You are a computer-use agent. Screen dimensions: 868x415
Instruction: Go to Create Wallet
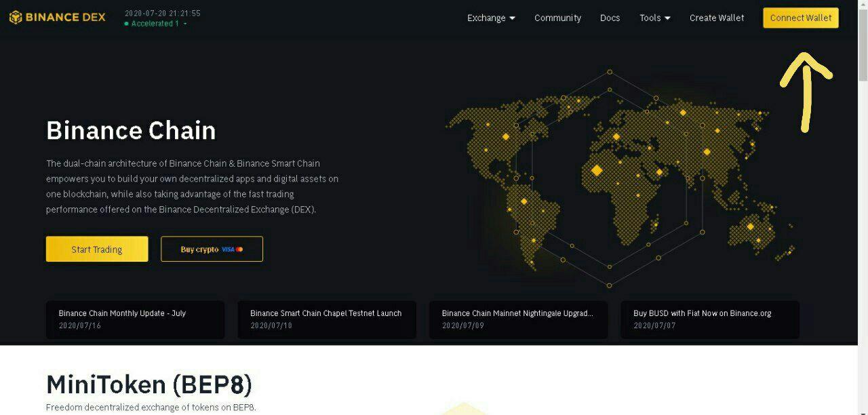pyautogui.click(x=717, y=18)
